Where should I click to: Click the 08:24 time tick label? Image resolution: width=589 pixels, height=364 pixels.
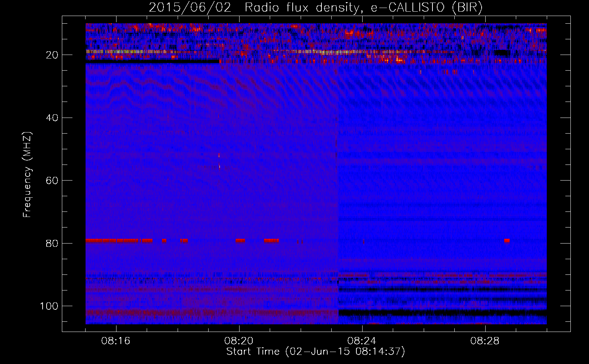[362, 341]
